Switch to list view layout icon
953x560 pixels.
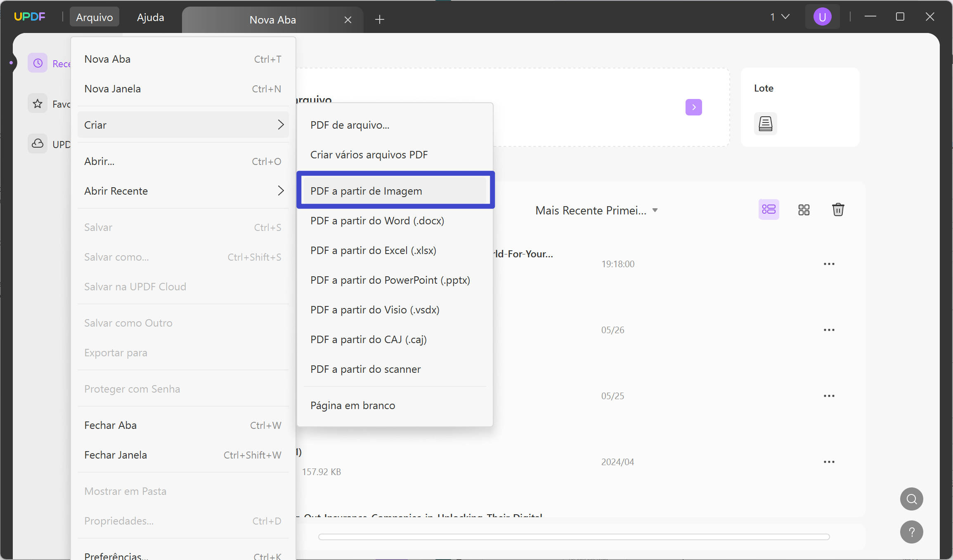point(769,209)
